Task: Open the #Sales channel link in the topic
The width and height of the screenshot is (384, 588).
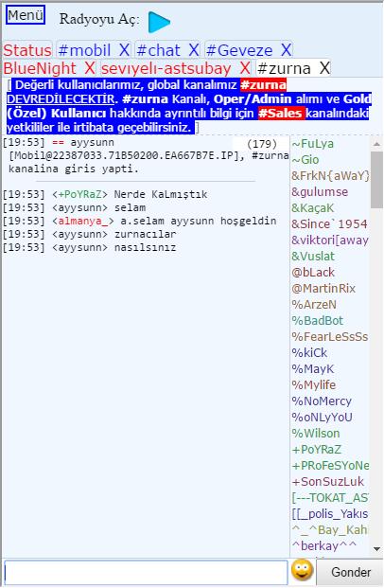Action: pyautogui.click(x=281, y=113)
